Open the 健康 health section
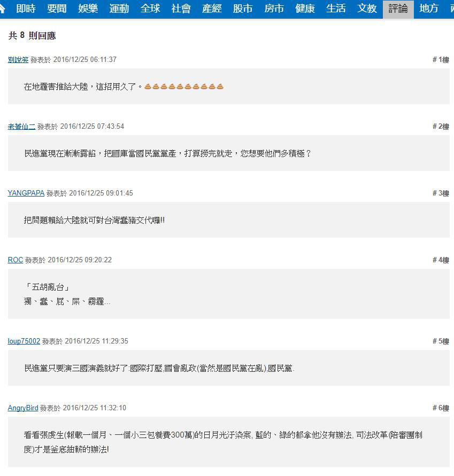Screen dimensions: 454x476 pyautogui.click(x=305, y=9)
